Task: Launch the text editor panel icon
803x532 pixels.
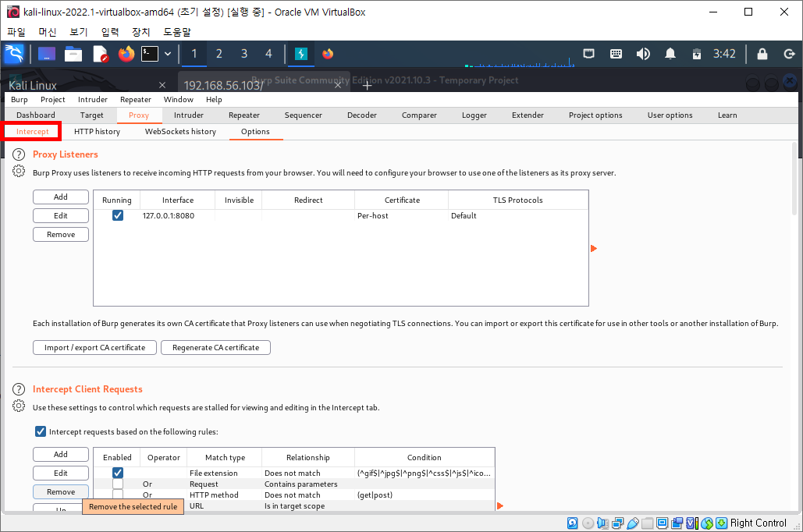Action: pos(101,54)
